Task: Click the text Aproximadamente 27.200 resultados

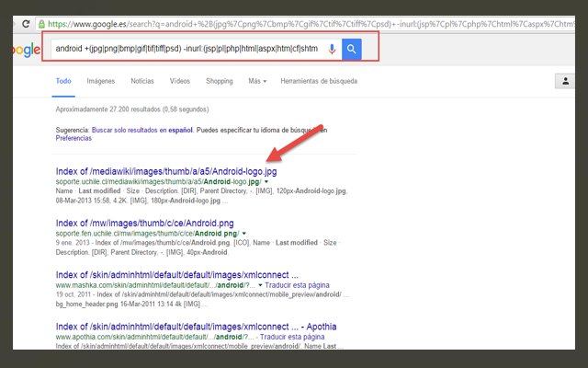Action: [x=108, y=109]
